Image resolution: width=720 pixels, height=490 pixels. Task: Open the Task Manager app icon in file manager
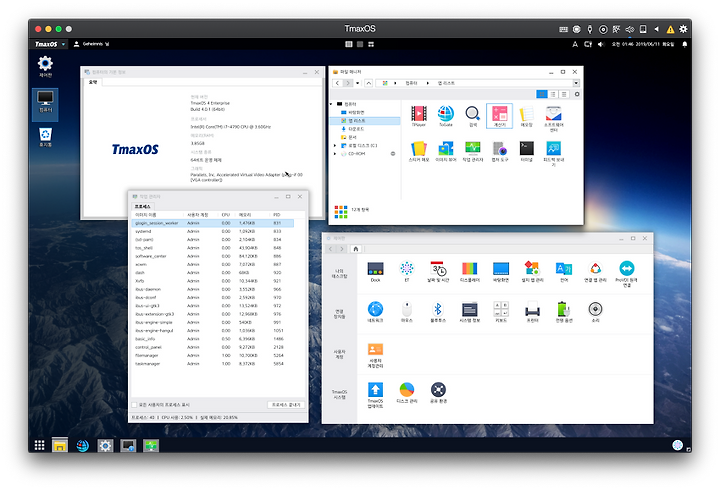coord(472,148)
